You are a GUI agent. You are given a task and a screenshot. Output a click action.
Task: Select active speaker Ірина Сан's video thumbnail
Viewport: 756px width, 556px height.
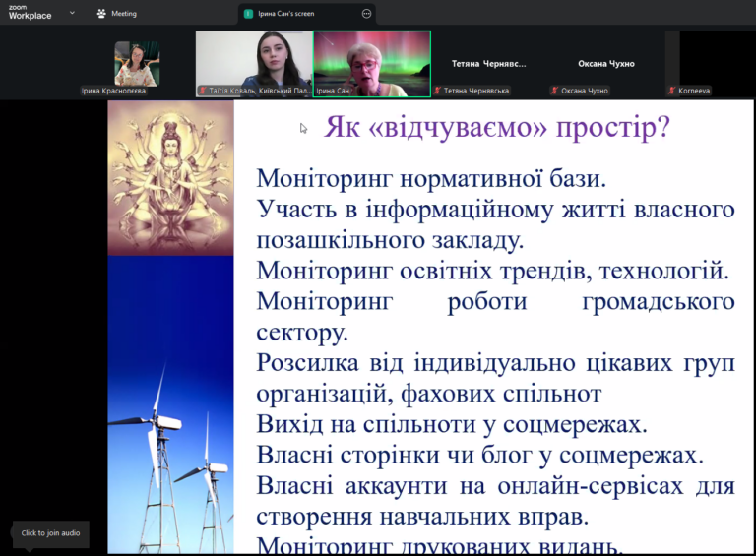[x=372, y=64]
